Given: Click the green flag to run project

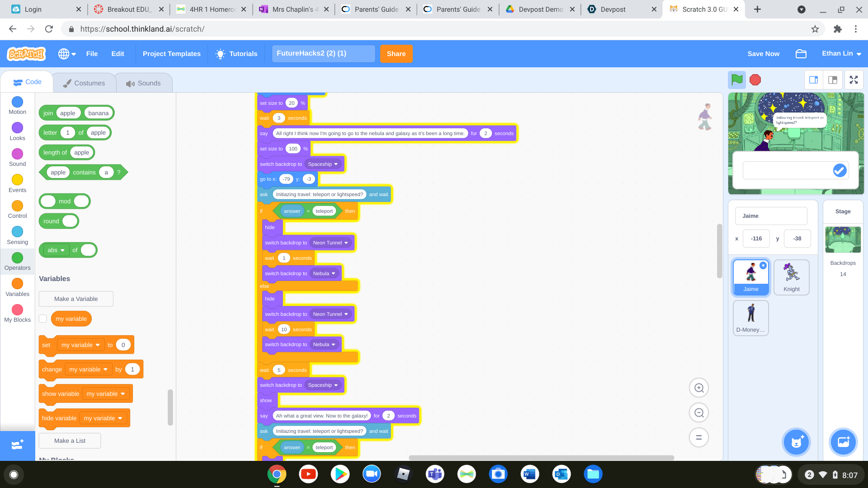Looking at the screenshot, I should tap(737, 80).
